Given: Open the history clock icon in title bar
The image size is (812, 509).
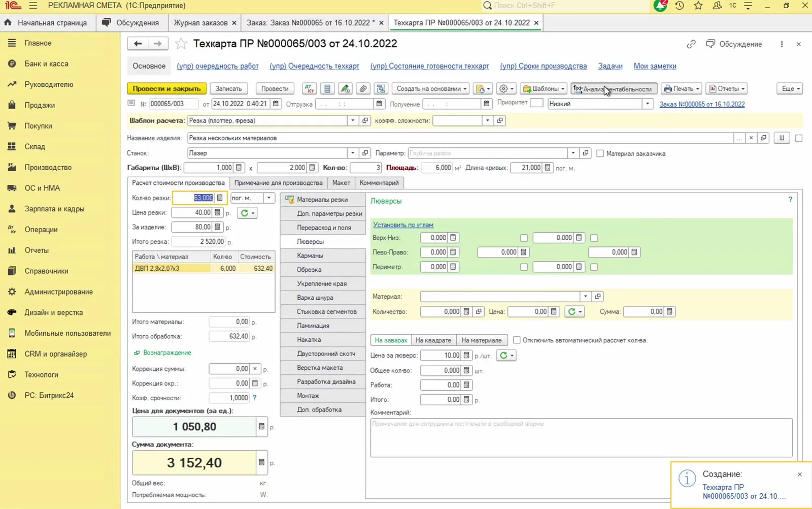Looking at the screenshot, I should click(x=680, y=6).
